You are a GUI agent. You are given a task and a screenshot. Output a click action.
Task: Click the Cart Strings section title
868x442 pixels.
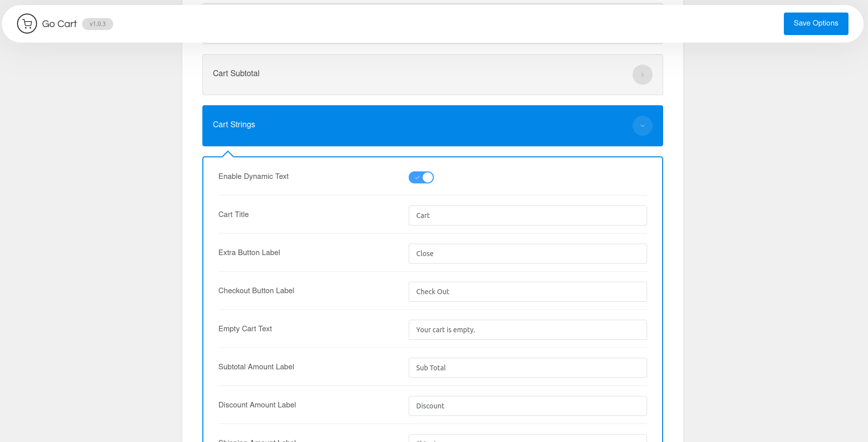coord(234,125)
